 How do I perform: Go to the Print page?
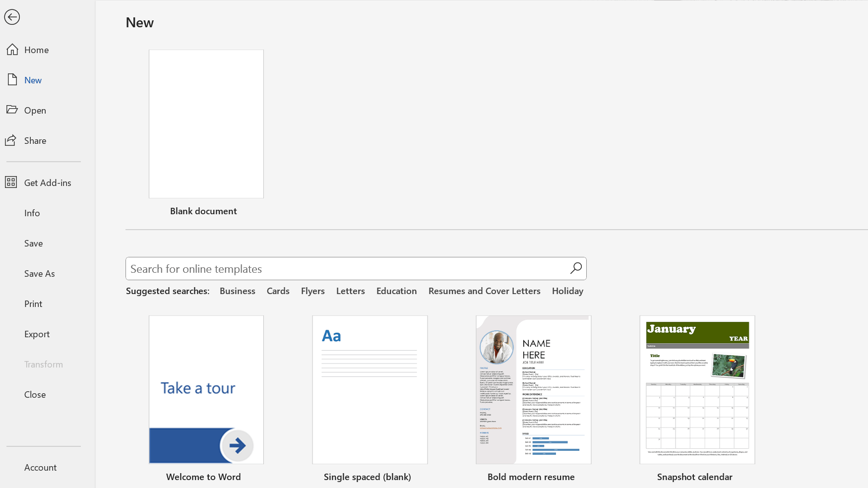[34, 304]
